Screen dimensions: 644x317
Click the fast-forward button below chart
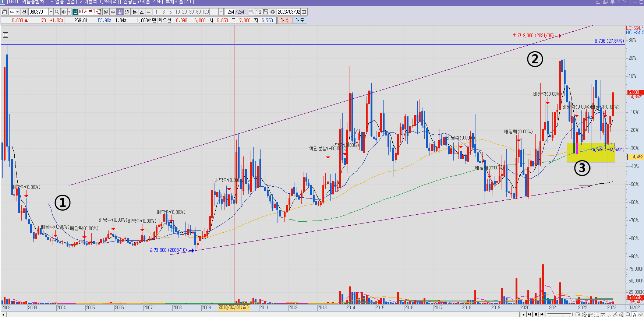coord(542,314)
